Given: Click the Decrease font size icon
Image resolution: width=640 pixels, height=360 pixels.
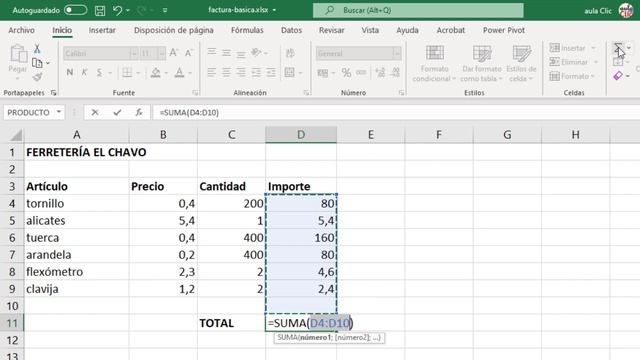Looking at the screenshot, I should tap(189, 53).
